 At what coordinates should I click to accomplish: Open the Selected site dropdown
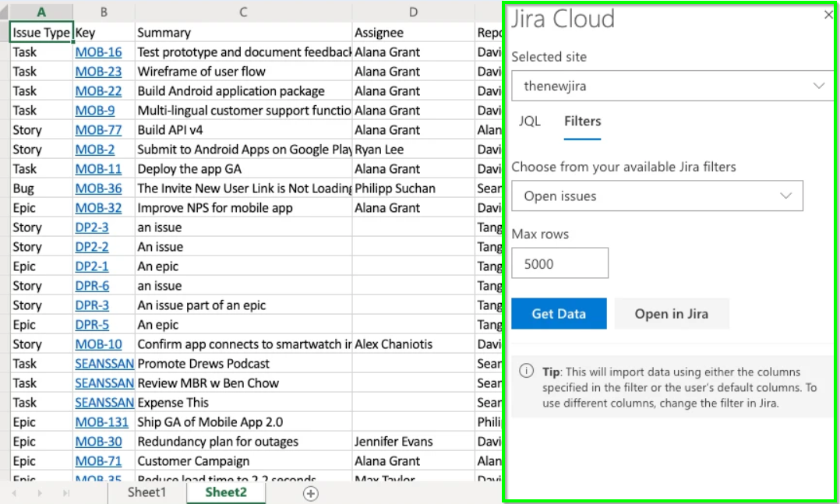[x=672, y=86]
